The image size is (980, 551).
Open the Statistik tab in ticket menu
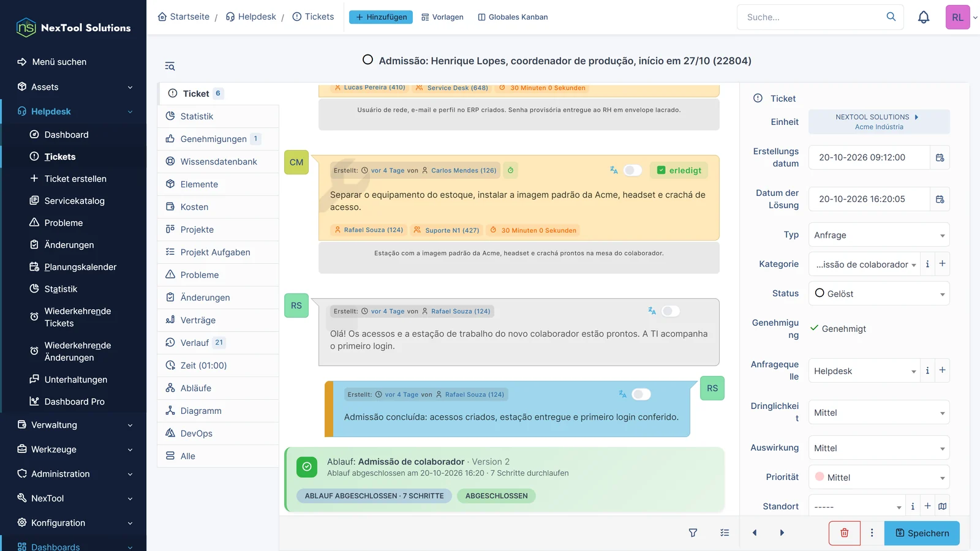(218, 116)
